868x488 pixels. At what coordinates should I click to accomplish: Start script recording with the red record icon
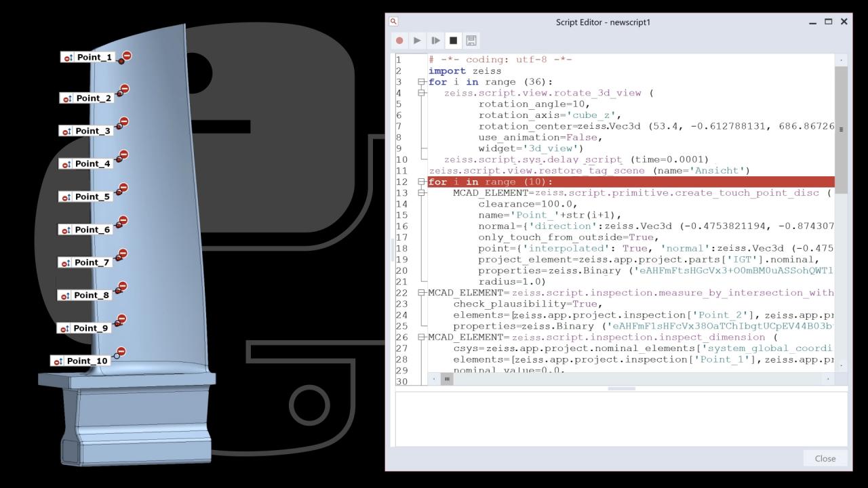pos(399,40)
